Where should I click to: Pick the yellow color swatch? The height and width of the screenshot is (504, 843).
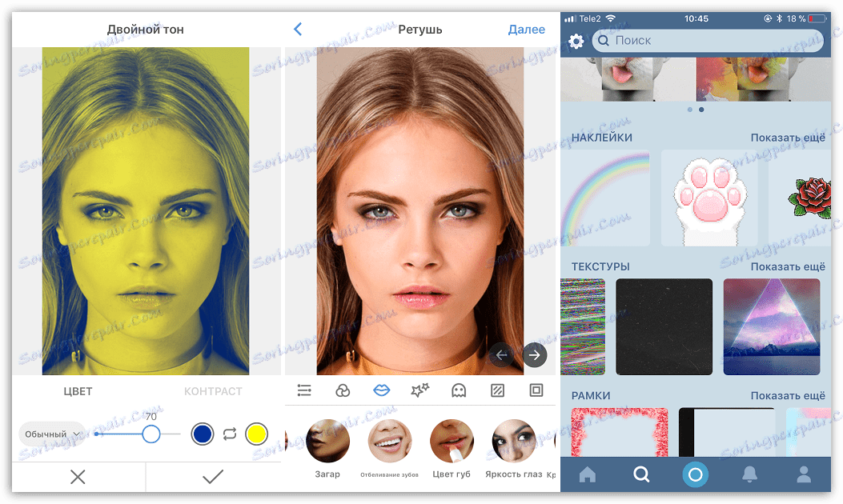point(256,434)
